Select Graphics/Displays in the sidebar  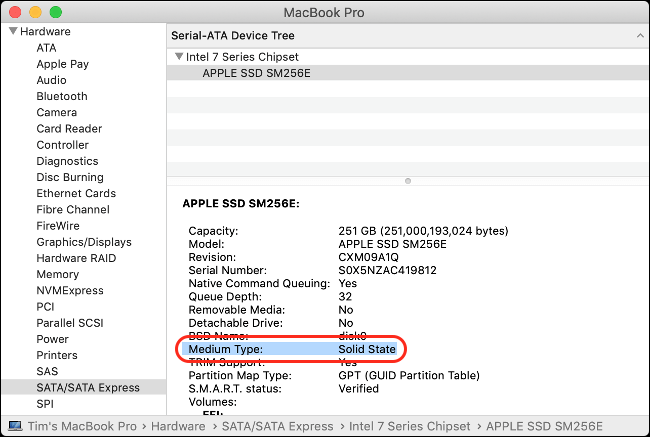pyautogui.click(x=84, y=242)
